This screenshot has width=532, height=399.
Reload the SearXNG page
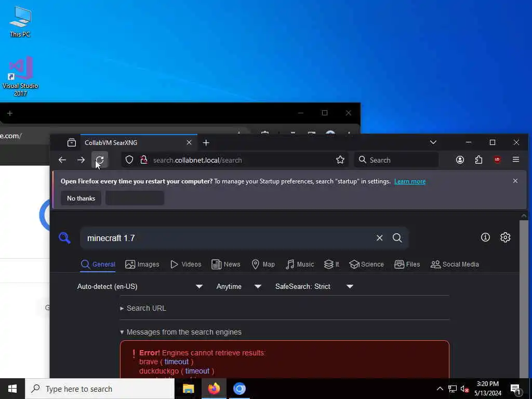100,160
